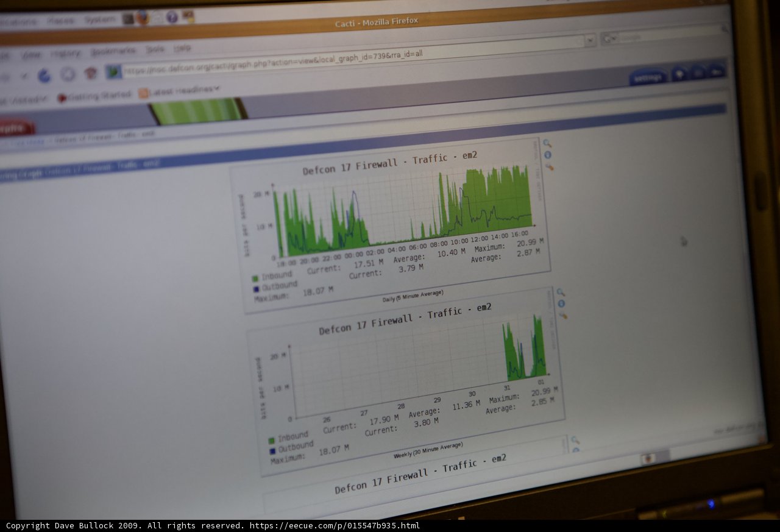Viewport: 780px width, 532px height.
Task: Click the wrench icon beside the daily graph
Action: tap(548, 166)
